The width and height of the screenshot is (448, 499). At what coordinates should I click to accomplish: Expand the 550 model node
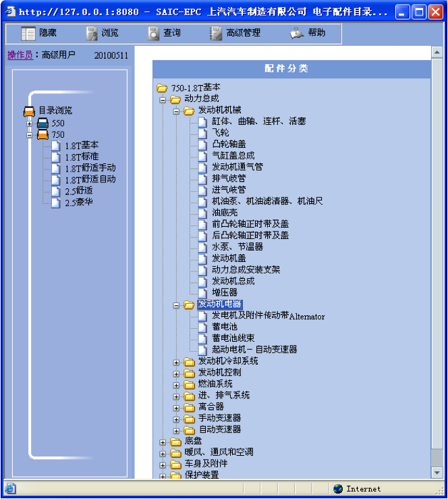click(29, 124)
